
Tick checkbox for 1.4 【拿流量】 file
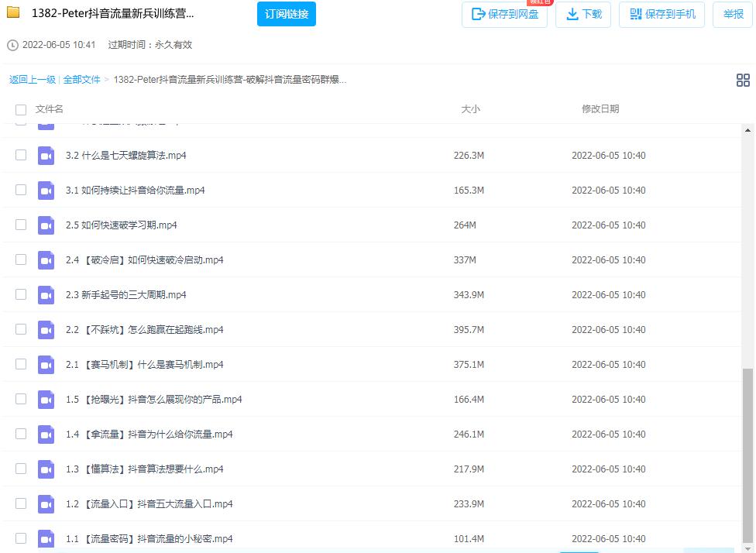21,434
